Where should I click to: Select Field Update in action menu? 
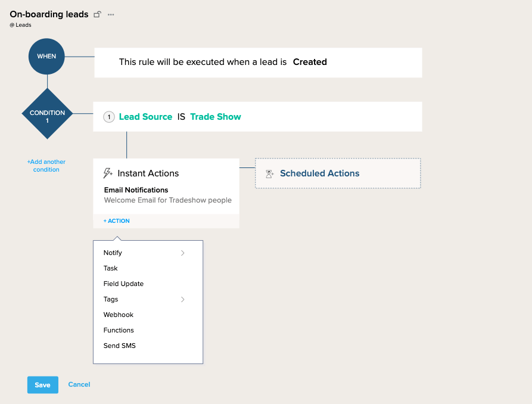[x=123, y=284]
